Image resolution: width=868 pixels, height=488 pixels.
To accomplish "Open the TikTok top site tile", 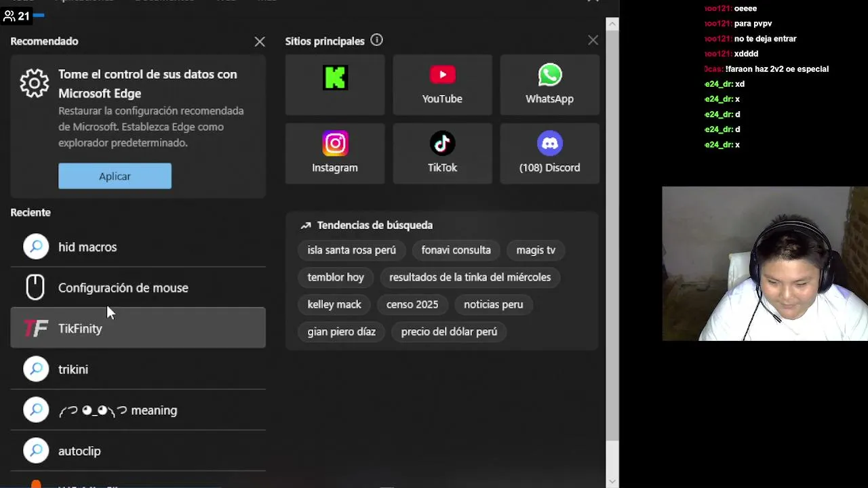I will (442, 153).
